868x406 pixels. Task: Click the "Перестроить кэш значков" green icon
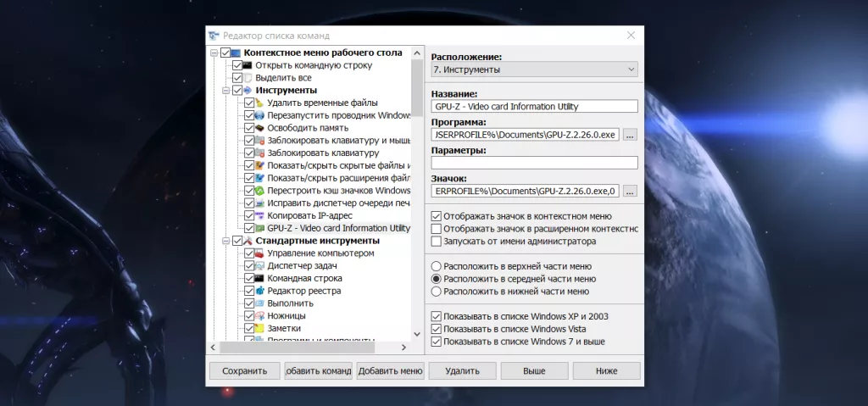260,191
